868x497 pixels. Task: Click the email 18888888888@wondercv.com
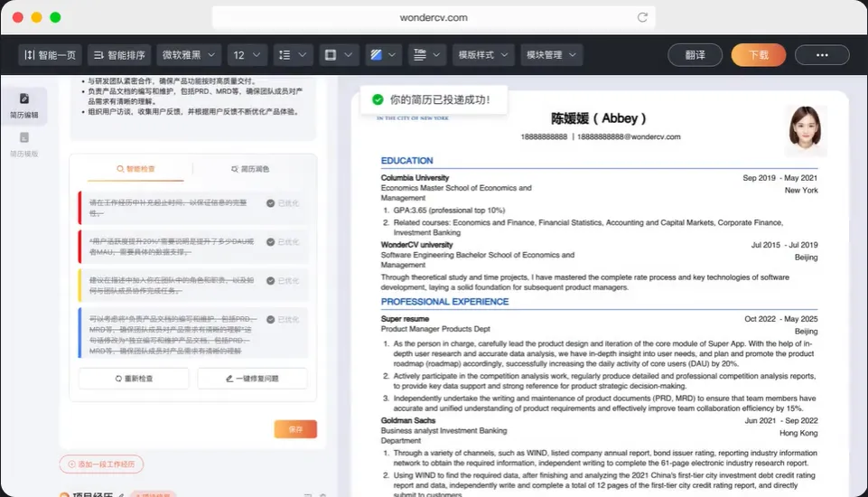point(629,136)
